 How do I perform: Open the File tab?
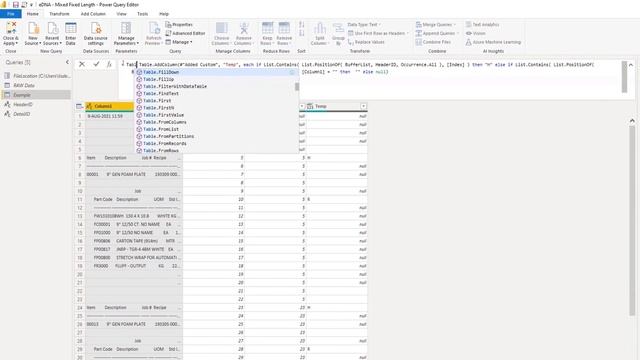click(11, 14)
